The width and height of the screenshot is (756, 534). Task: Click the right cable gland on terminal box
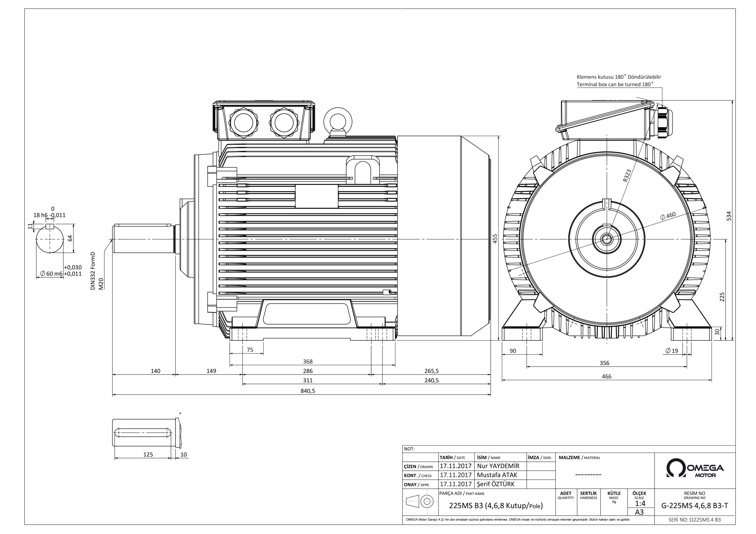pos(284,123)
